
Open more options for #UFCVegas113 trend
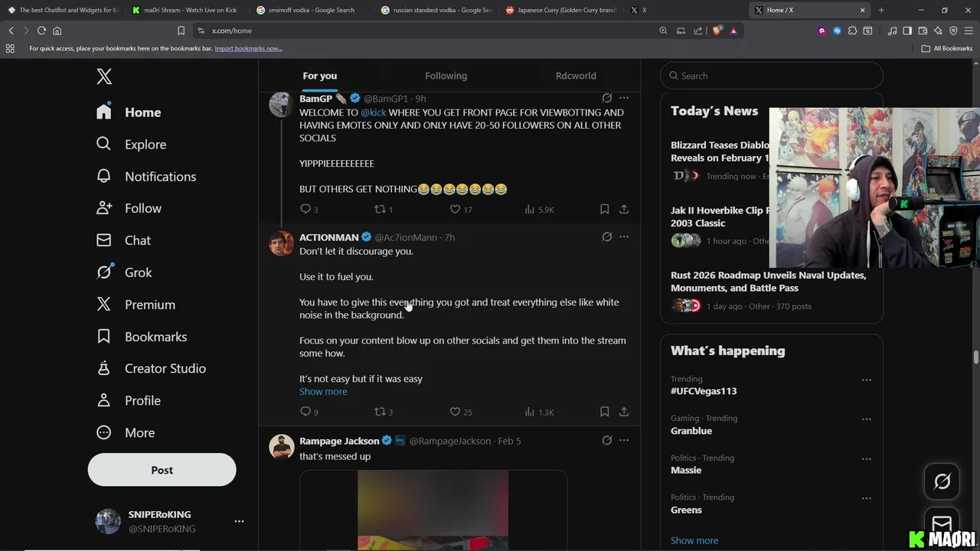(x=866, y=380)
